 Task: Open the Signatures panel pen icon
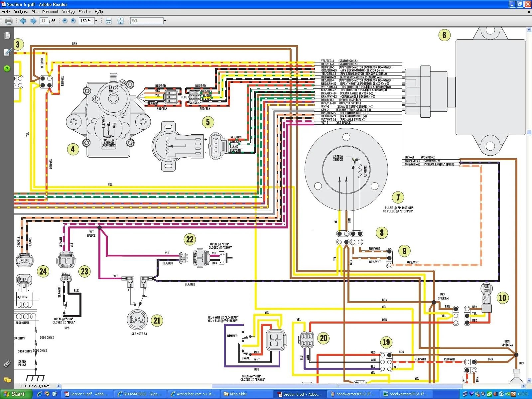tap(7, 52)
